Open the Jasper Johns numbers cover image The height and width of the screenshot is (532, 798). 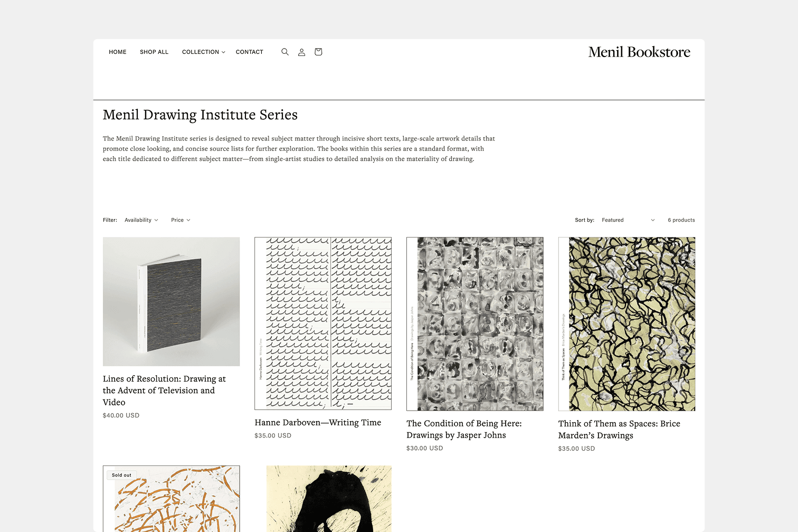pyautogui.click(x=475, y=324)
